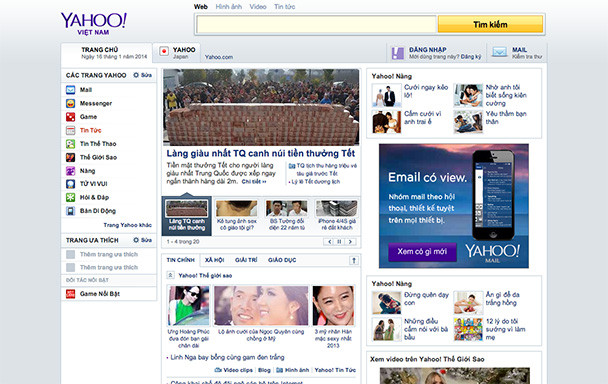608x384 pixels.
Task: Click the Video clips icon link
Action: (218, 370)
